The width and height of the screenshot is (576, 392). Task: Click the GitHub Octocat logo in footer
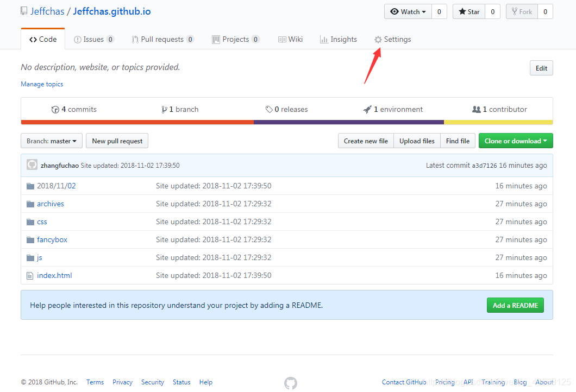[x=291, y=383]
